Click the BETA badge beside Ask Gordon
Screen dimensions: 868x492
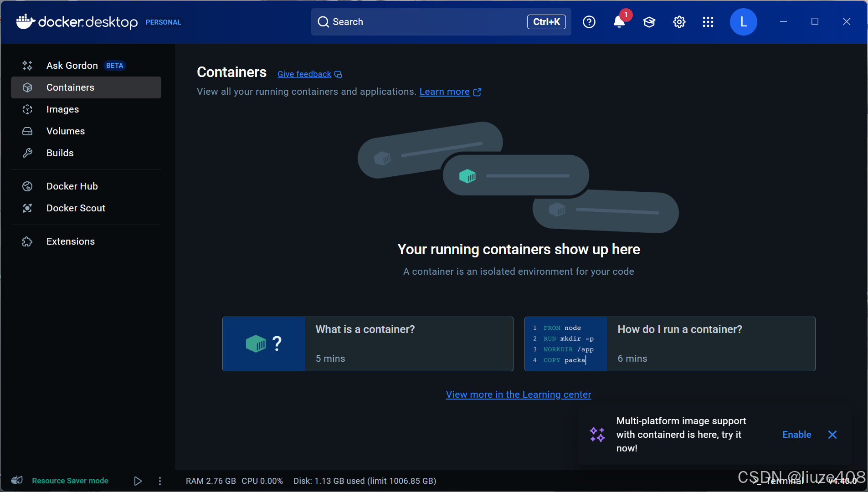[x=114, y=66]
